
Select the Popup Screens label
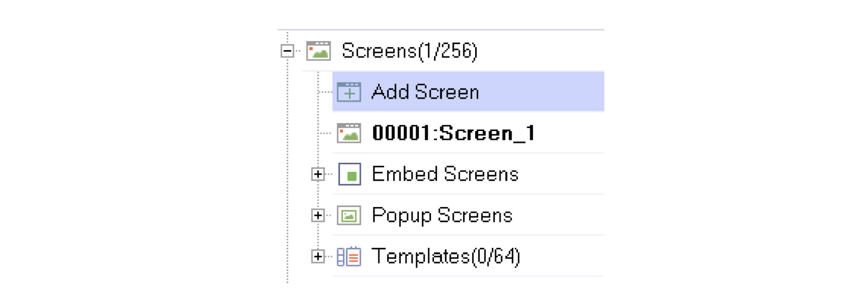tap(442, 216)
